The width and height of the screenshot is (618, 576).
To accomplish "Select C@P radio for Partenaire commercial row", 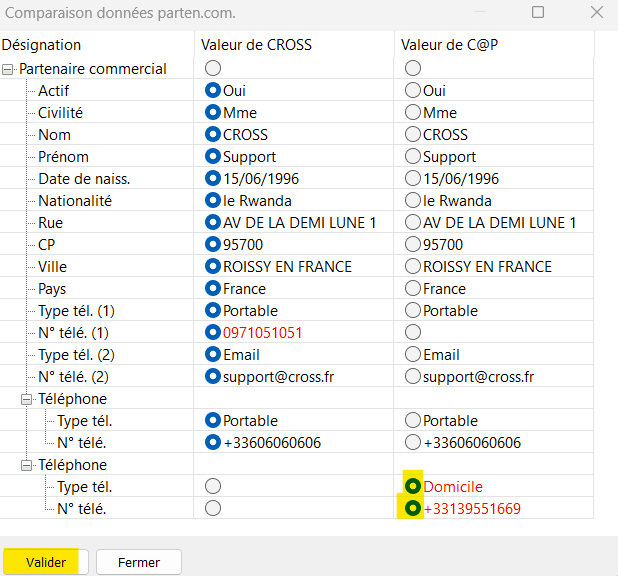I will pyautogui.click(x=413, y=68).
